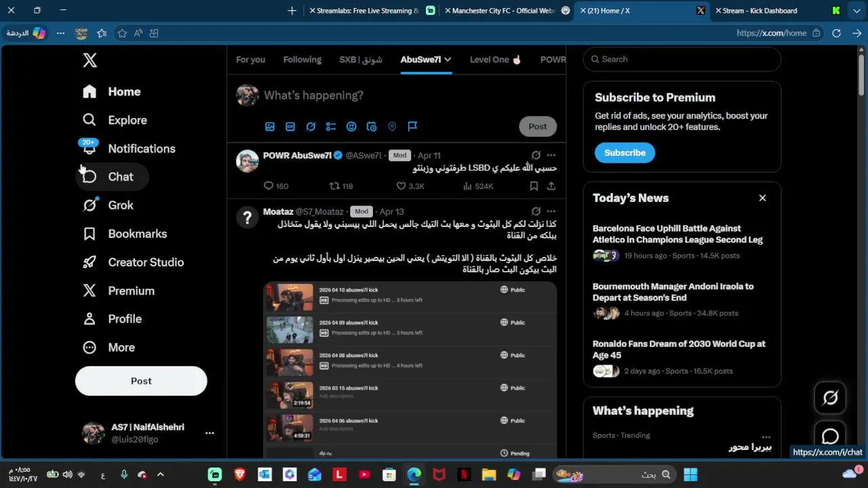Click the flag icon in composer toolbar
The height and width of the screenshot is (488, 868).
point(412,127)
